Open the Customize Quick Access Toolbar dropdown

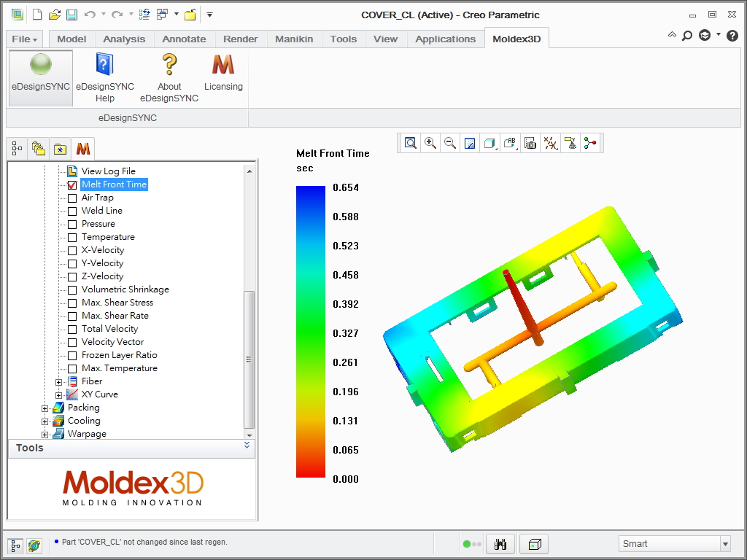pyautogui.click(x=209, y=15)
